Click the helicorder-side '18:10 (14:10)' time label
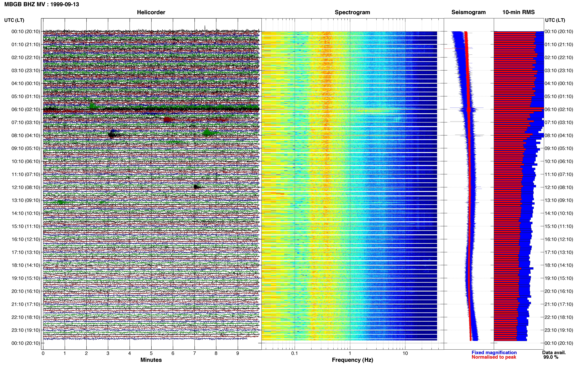Image resolution: width=588 pixels, height=368 pixels. click(26, 265)
